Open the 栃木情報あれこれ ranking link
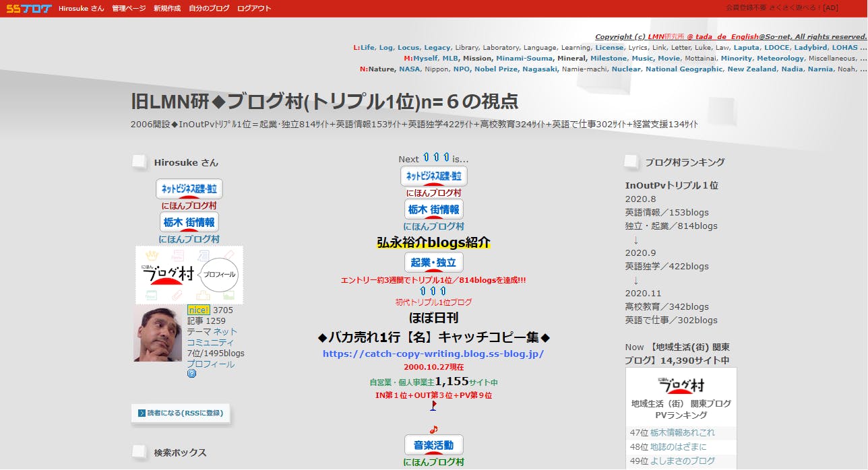Screen dimensions: 868x470 tap(683, 432)
